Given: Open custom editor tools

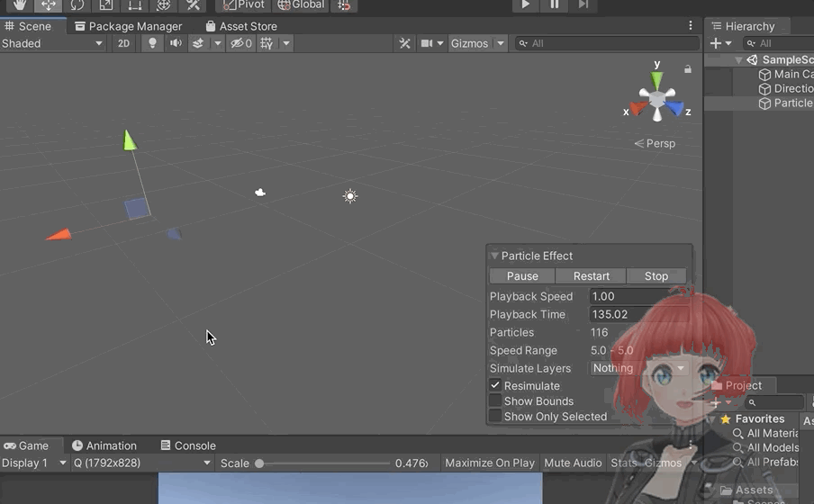Looking at the screenshot, I should [193, 5].
